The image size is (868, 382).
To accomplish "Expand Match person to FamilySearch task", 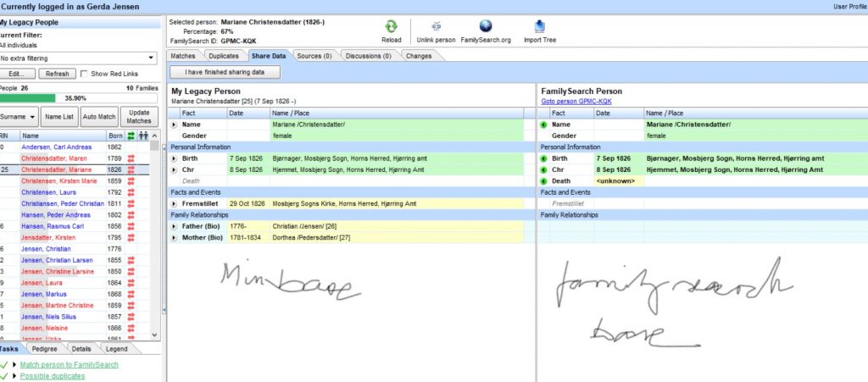I will click(14, 365).
